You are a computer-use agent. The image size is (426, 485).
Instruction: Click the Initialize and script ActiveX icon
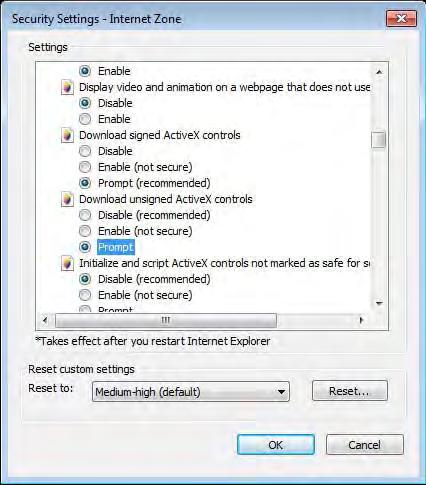click(67, 263)
